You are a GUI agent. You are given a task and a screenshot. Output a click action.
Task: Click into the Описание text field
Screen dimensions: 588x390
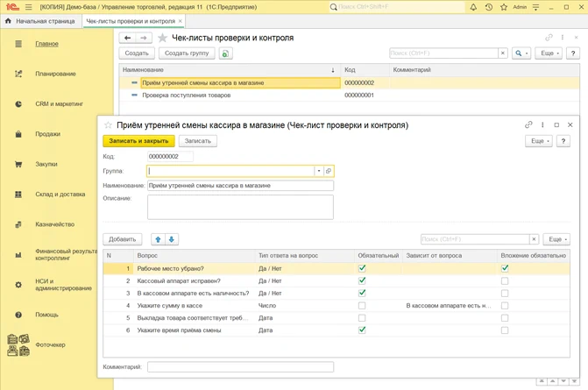coord(240,207)
